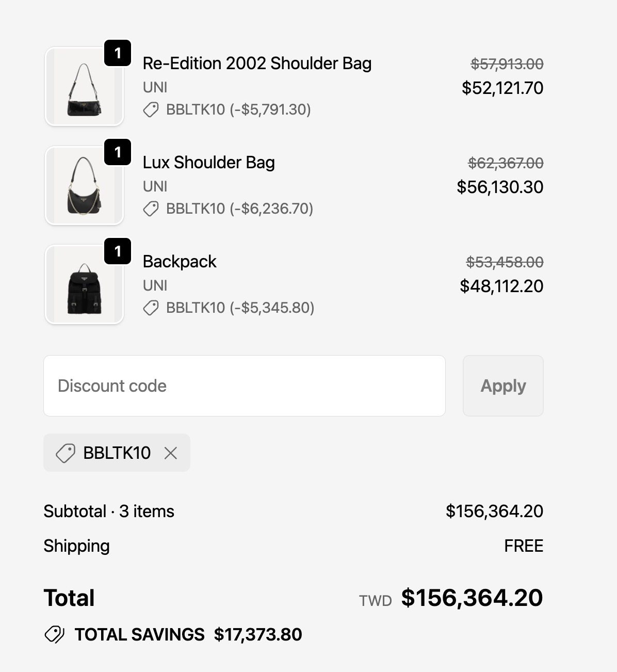
Task: Click the Total Savings tags icon
Action: tap(55, 634)
